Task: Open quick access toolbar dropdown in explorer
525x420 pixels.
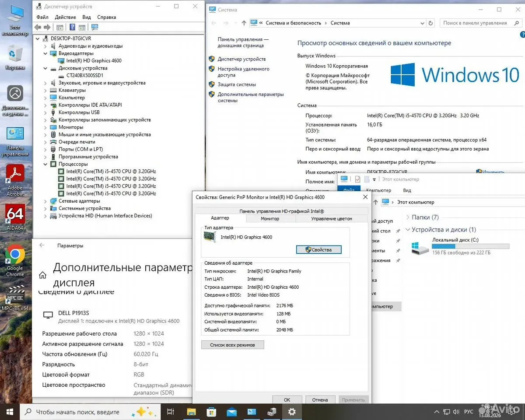Action: pyautogui.click(x=374, y=179)
